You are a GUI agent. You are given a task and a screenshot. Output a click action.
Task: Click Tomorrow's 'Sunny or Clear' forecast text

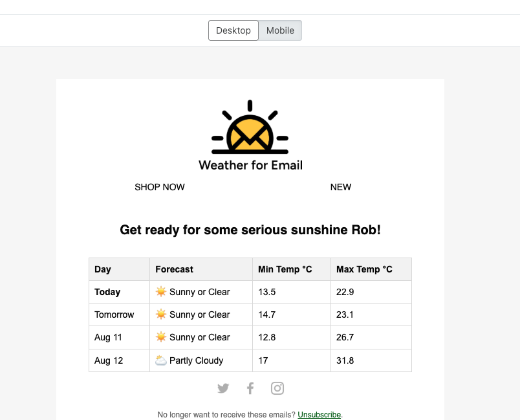tap(199, 315)
